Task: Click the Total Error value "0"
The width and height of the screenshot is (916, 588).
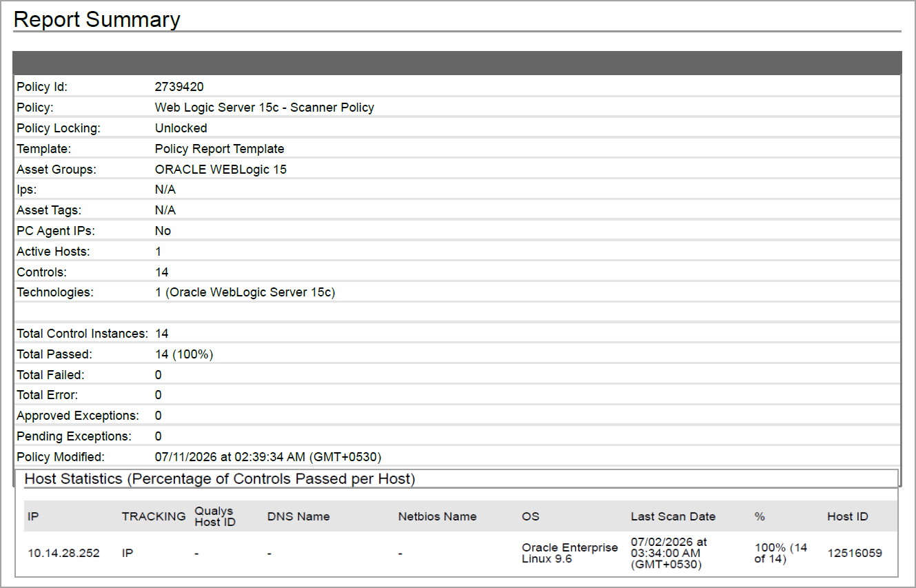Action: [x=159, y=395]
